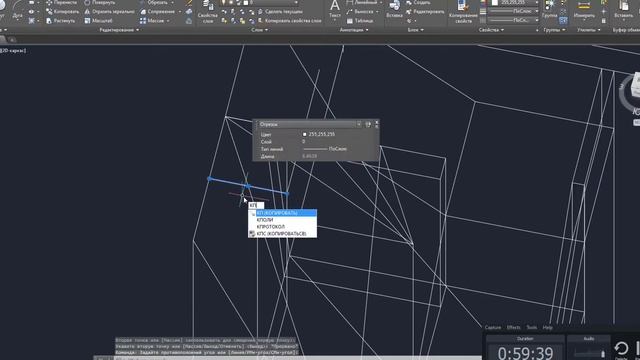This screenshot has height=360, width=640.
Task: Expand the Блок panel
Action: (416, 30)
